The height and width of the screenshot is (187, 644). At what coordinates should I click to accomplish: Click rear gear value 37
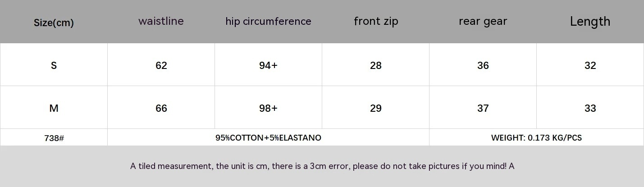483,108
